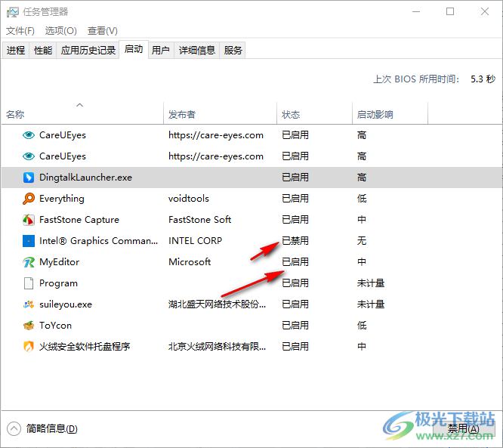Click the ToYcon box icon
This screenshot has height=448, width=503.
tap(29, 326)
